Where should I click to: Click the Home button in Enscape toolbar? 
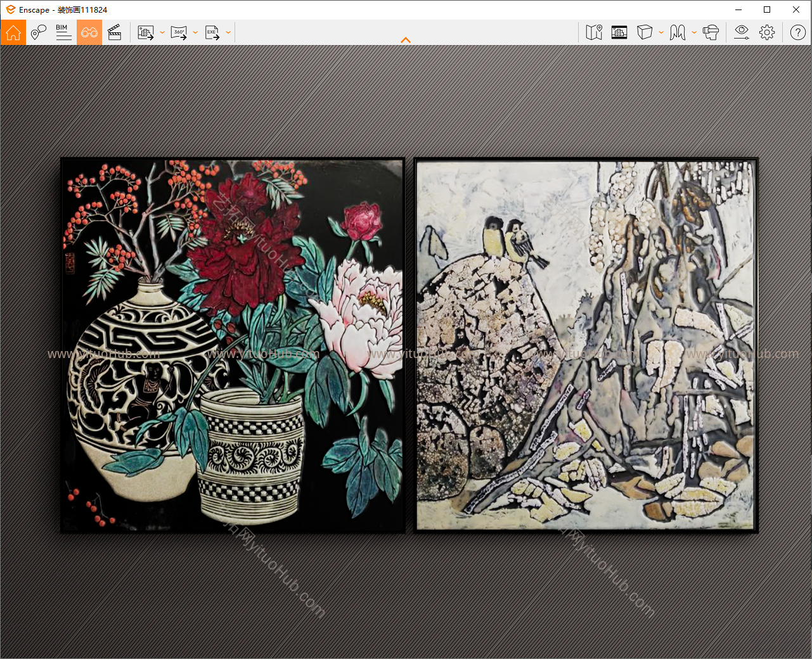tap(13, 32)
